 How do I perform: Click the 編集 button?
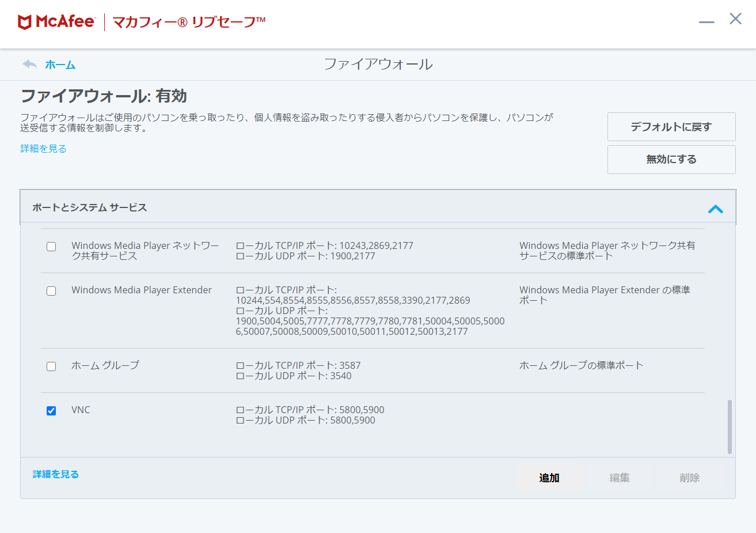619,478
